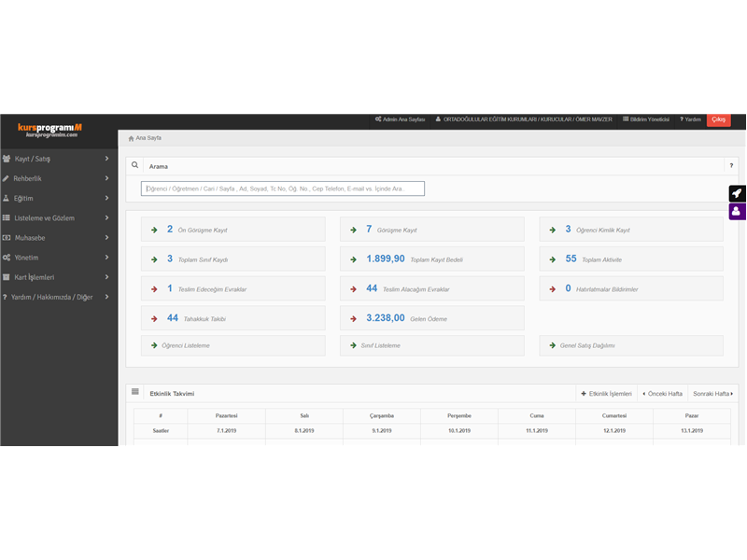This screenshot has width=747, height=560.
Task: Click the home icon next to Ana Sayfa
Action: click(x=131, y=138)
